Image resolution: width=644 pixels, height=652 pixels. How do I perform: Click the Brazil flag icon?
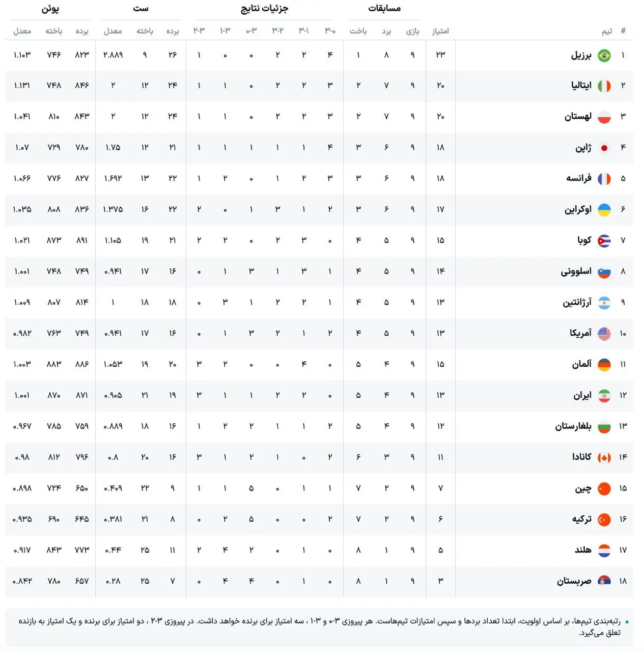604,56
